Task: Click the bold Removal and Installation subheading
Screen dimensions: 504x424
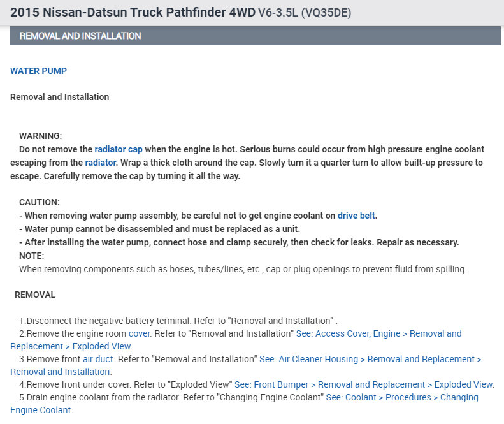Action: click(59, 97)
